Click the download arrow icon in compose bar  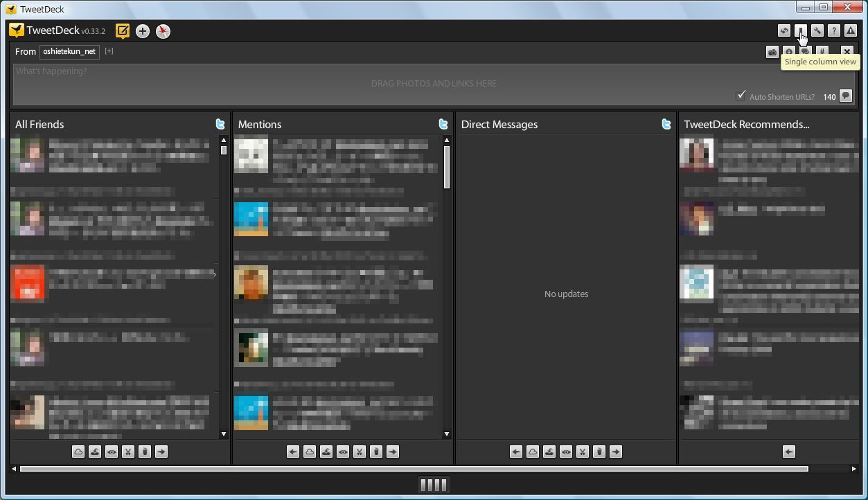click(789, 52)
